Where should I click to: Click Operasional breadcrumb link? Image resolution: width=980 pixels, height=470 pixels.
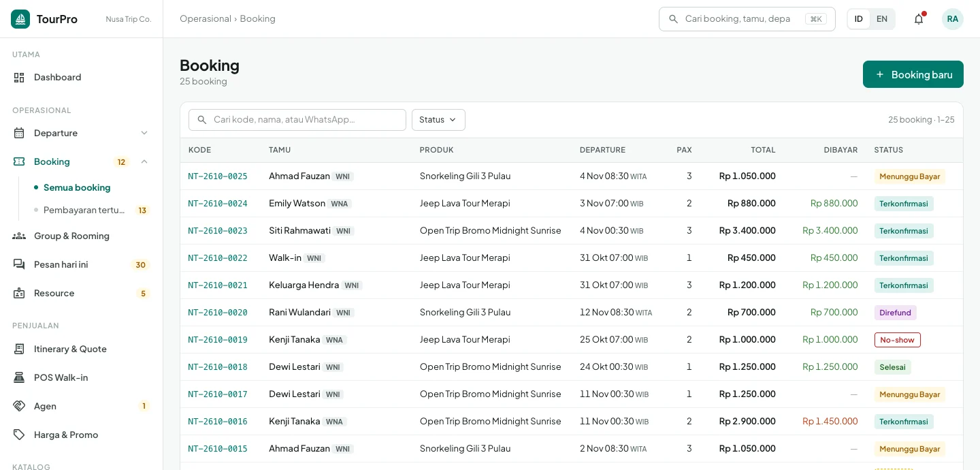pos(206,19)
